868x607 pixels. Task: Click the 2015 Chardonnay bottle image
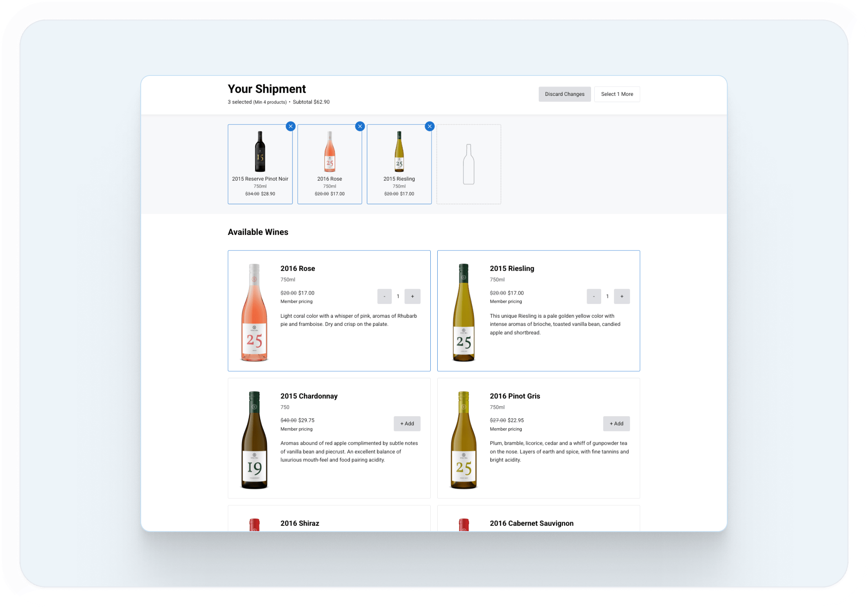[254, 440]
